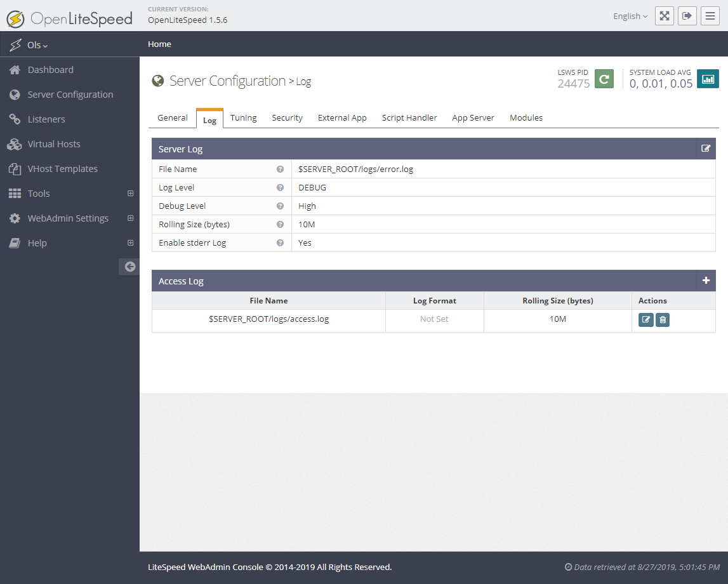Click the Virtual Hosts cubes icon
Screen dimensions: 728x584
(15, 144)
